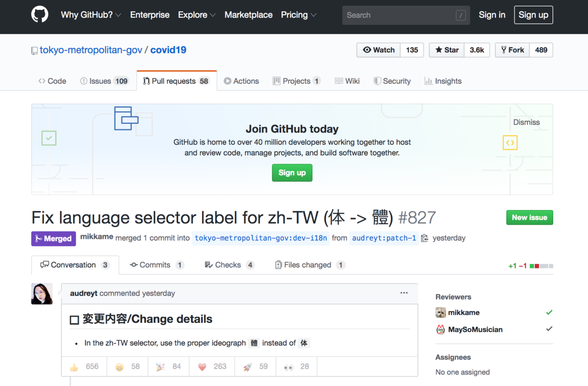Click the repository book icon

click(34, 50)
